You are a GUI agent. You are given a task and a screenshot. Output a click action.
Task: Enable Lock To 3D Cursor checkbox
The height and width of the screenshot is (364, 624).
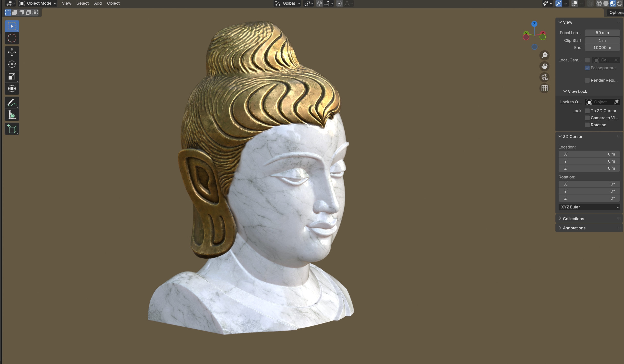(x=587, y=111)
